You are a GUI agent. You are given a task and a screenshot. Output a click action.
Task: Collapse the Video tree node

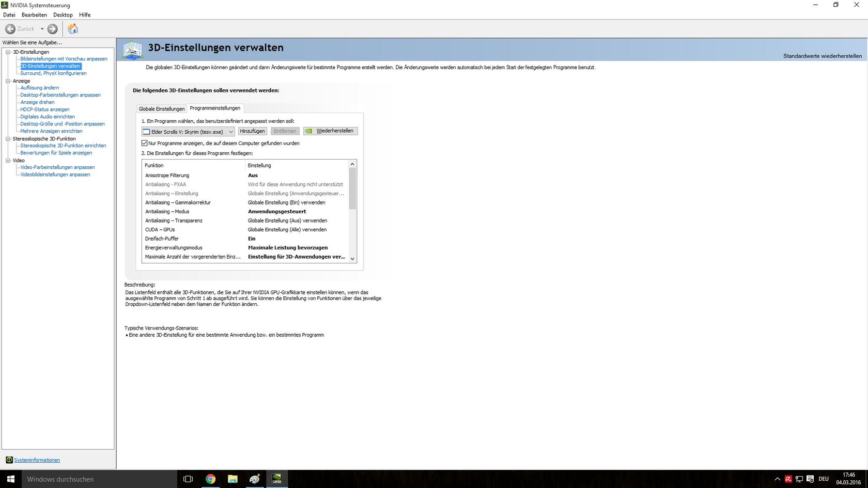pyautogui.click(x=8, y=161)
